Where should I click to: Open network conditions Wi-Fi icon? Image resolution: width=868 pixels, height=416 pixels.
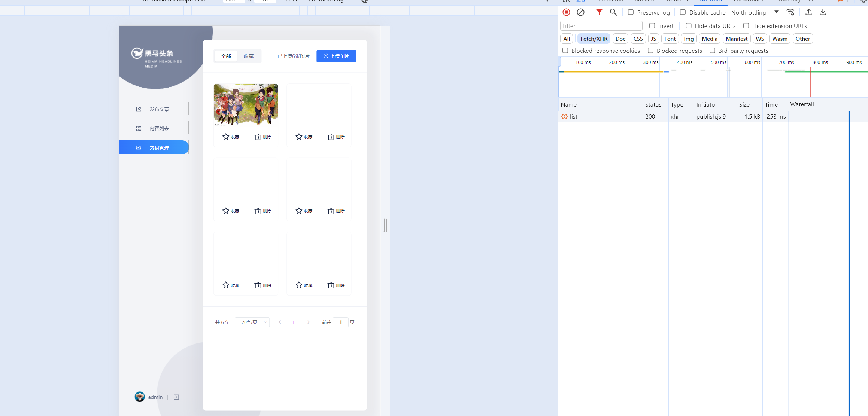point(790,12)
